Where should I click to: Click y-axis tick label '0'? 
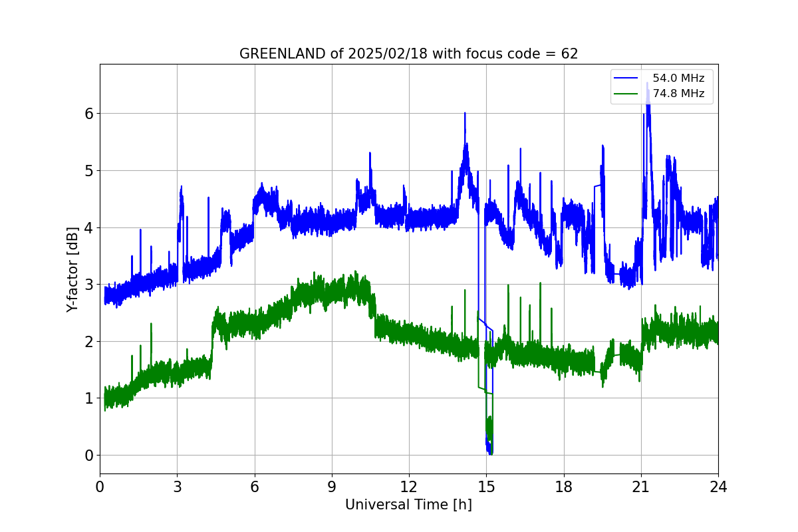89,456
